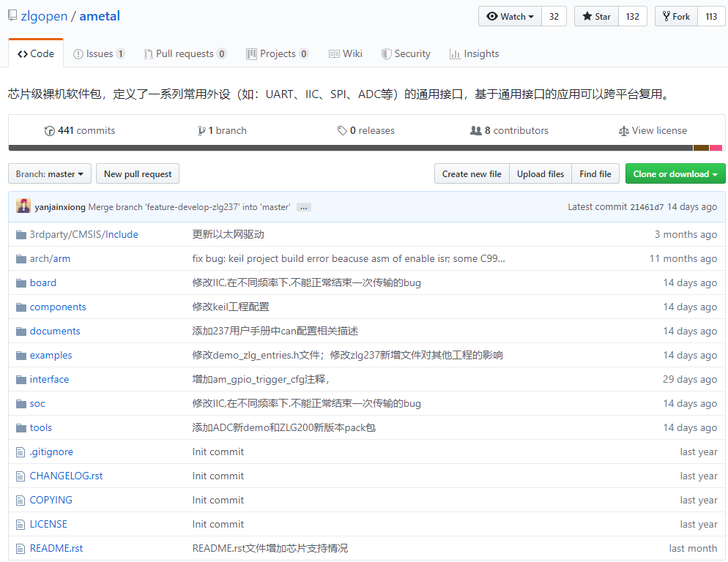Image resolution: width=728 pixels, height=562 pixels.
Task: Click the file icon of COPYING
Action: click(21, 501)
